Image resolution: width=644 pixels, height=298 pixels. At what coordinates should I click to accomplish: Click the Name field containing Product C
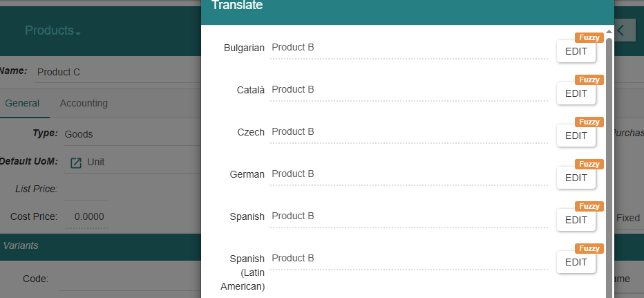(117, 73)
